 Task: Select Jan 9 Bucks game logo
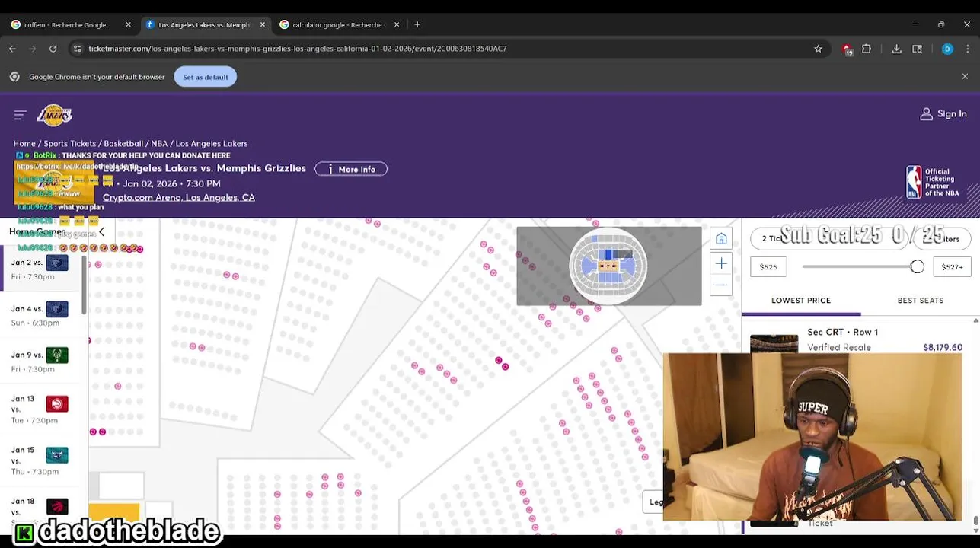(x=57, y=355)
